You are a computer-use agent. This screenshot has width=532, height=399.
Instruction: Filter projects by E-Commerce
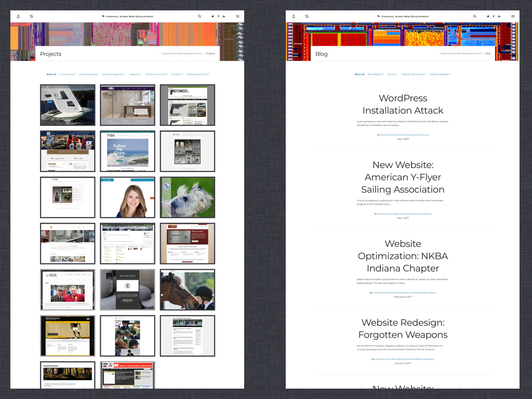coord(68,74)
